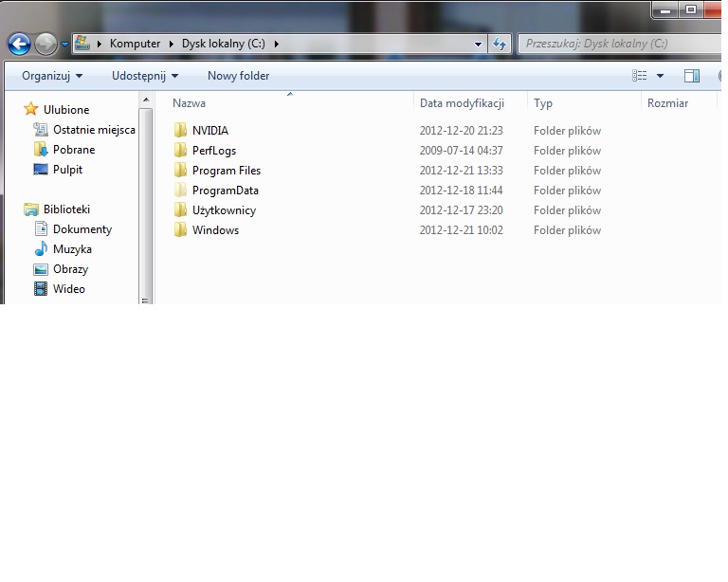
Task: Expand the arrow before Komputer in breadcrumb
Action: (99, 45)
